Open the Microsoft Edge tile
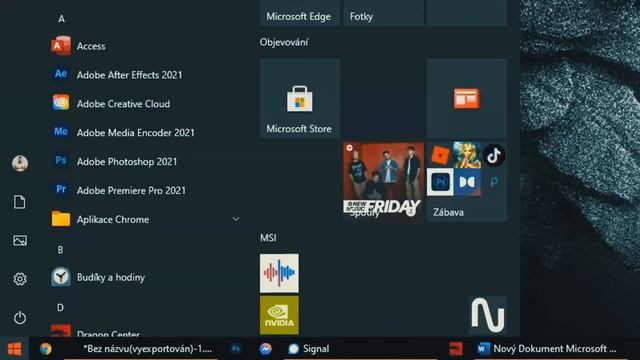The width and height of the screenshot is (640, 360). tap(300, 13)
